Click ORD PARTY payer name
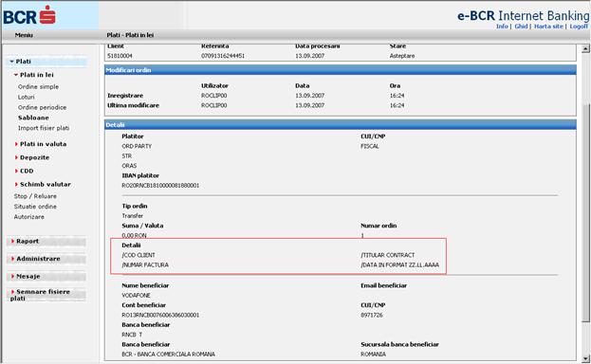 click(137, 146)
